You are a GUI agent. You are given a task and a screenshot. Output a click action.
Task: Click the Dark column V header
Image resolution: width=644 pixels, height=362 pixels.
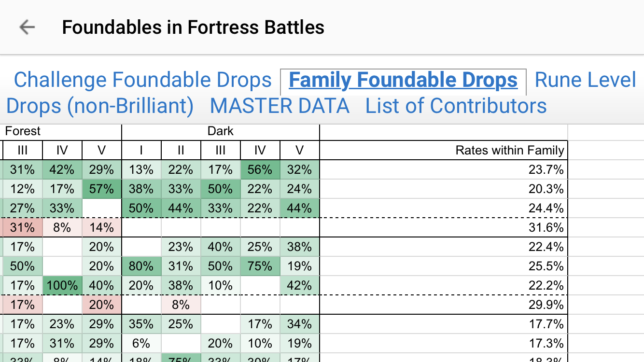pos(299,151)
